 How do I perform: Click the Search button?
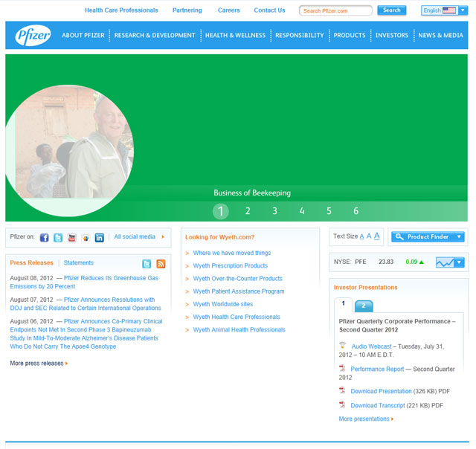pos(392,10)
